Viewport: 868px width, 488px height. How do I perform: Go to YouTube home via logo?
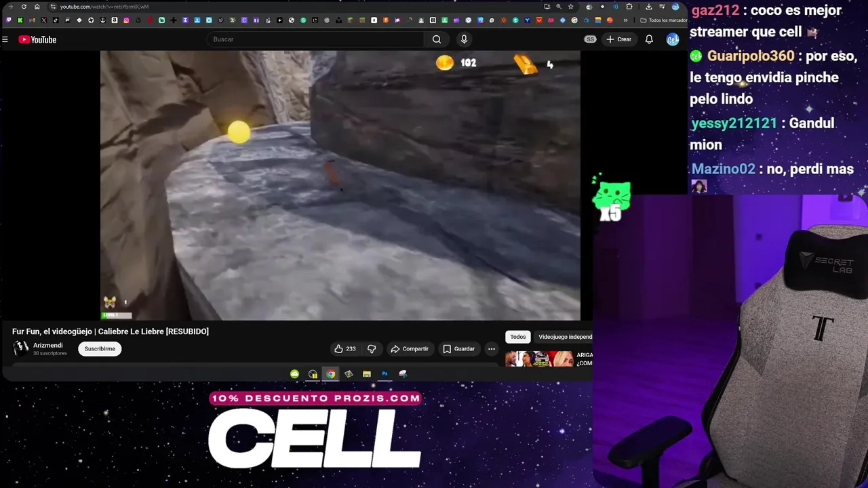(37, 39)
